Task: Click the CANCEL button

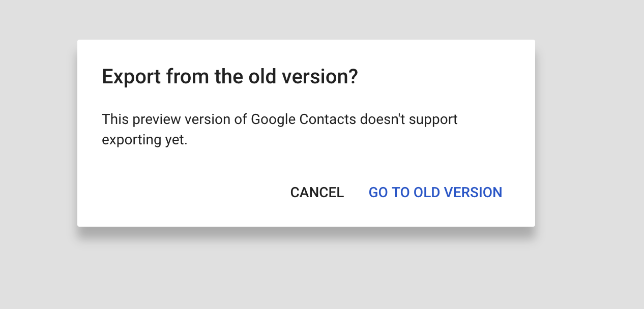Action: click(x=317, y=193)
